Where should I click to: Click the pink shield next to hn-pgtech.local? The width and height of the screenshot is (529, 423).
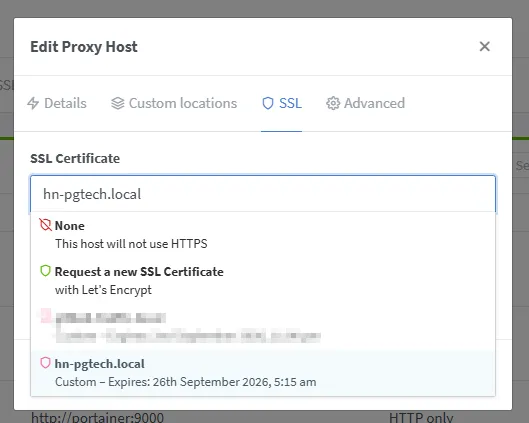pos(45,363)
